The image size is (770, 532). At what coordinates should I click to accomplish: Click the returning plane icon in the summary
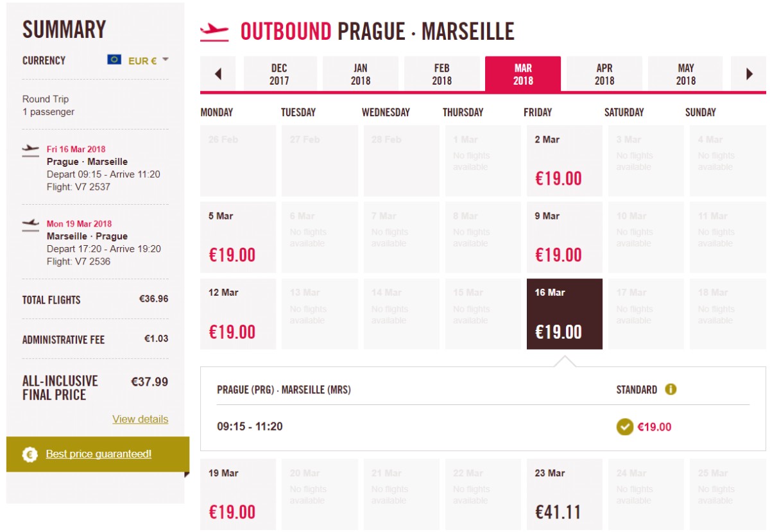tap(30, 225)
